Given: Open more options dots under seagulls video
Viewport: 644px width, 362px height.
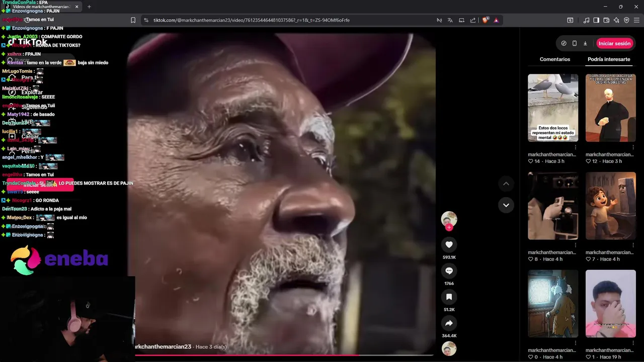Looking at the screenshot, I should [576, 147].
